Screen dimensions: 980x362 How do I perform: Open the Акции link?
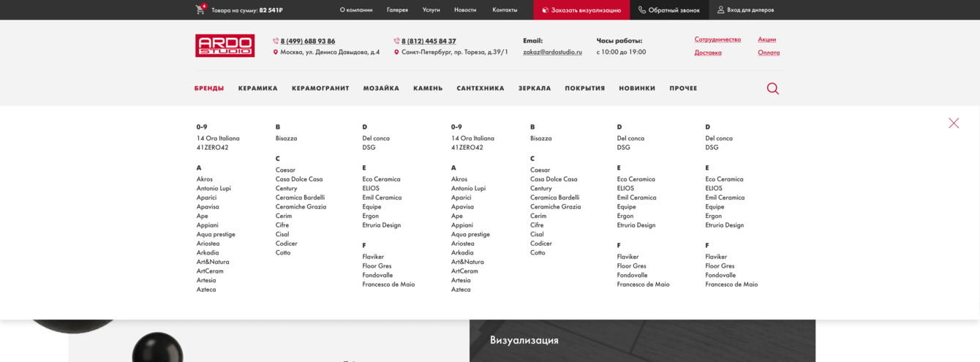point(767,39)
